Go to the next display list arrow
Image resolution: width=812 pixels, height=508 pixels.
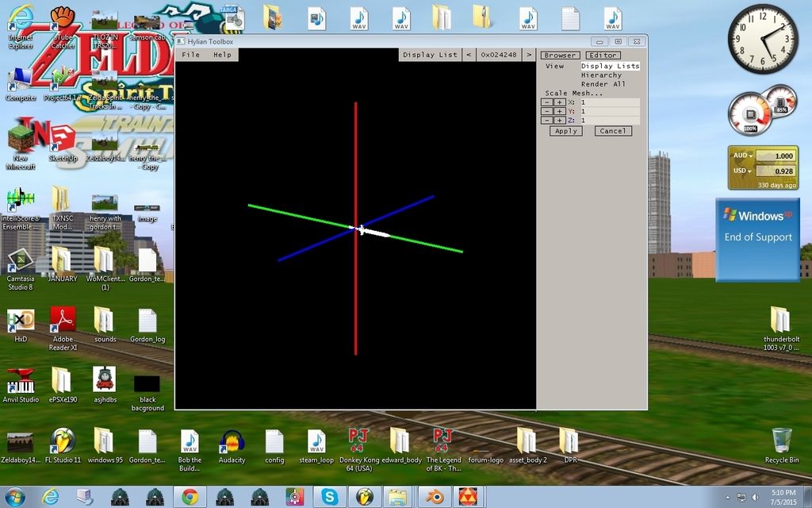coord(528,55)
